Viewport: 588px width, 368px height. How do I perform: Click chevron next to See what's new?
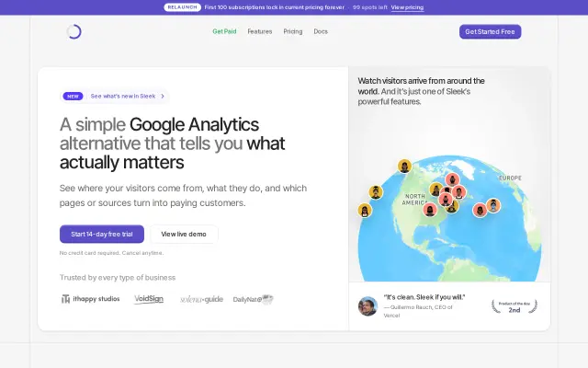tap(163, 96)
